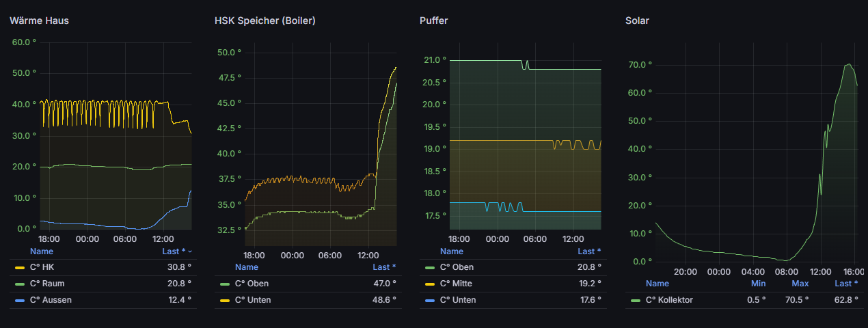Click the Solar panel title
This screenshot has width=868, height=328.
coord(637,20)
